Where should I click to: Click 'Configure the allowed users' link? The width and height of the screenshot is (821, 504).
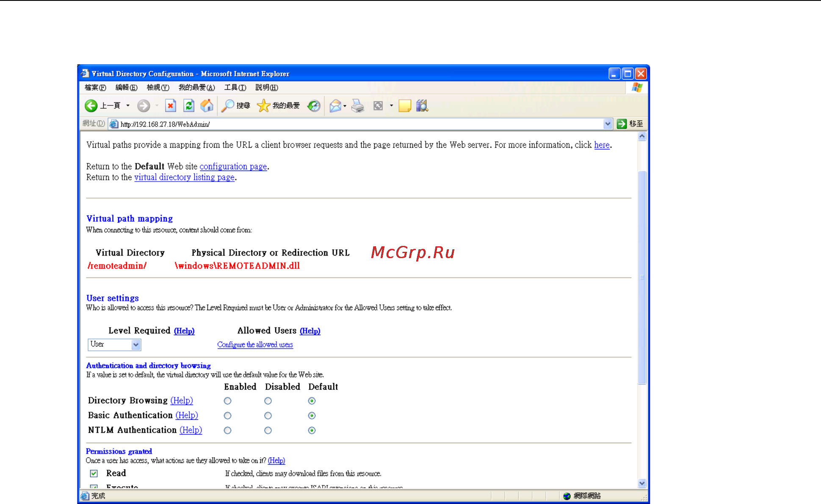click(255, 345)
